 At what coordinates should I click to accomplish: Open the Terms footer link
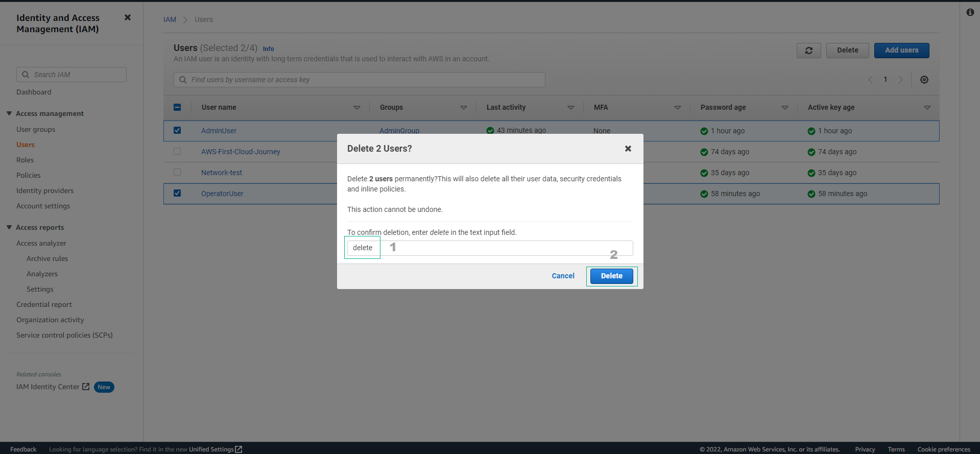pyautogui.click(x=896, y=449)
